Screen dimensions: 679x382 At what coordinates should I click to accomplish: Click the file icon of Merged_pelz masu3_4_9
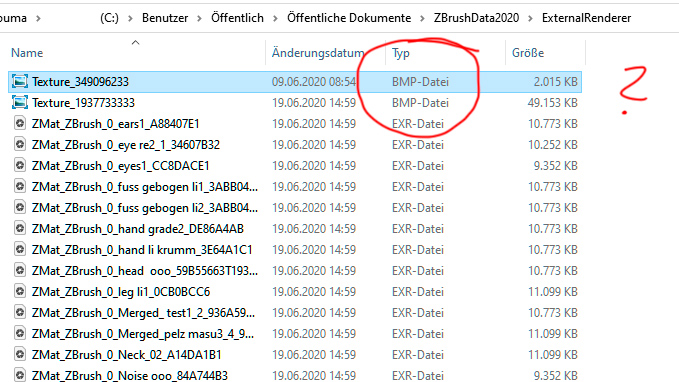(x=20, y=333)
